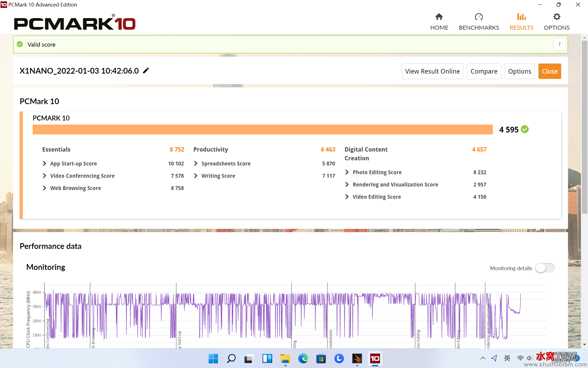Click the valid score help question mark
Screen dimensions: 588x368
[559, 44]
